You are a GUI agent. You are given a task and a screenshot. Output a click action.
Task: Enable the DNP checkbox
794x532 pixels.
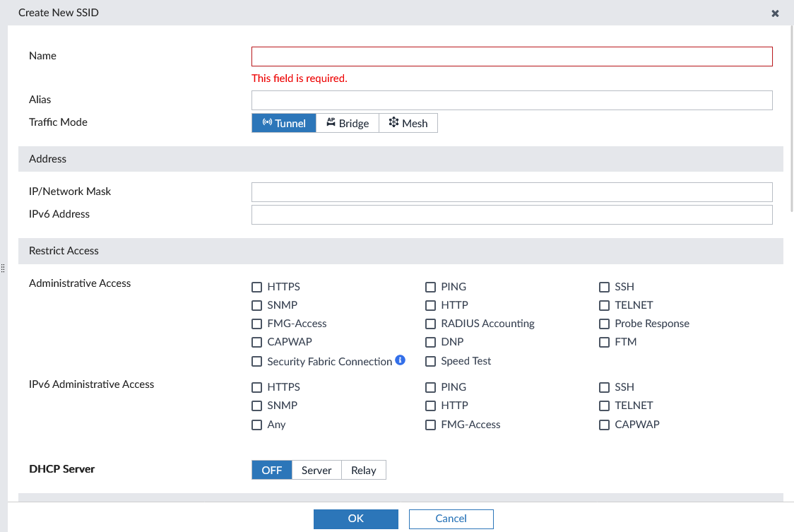(x=430, y=342)
